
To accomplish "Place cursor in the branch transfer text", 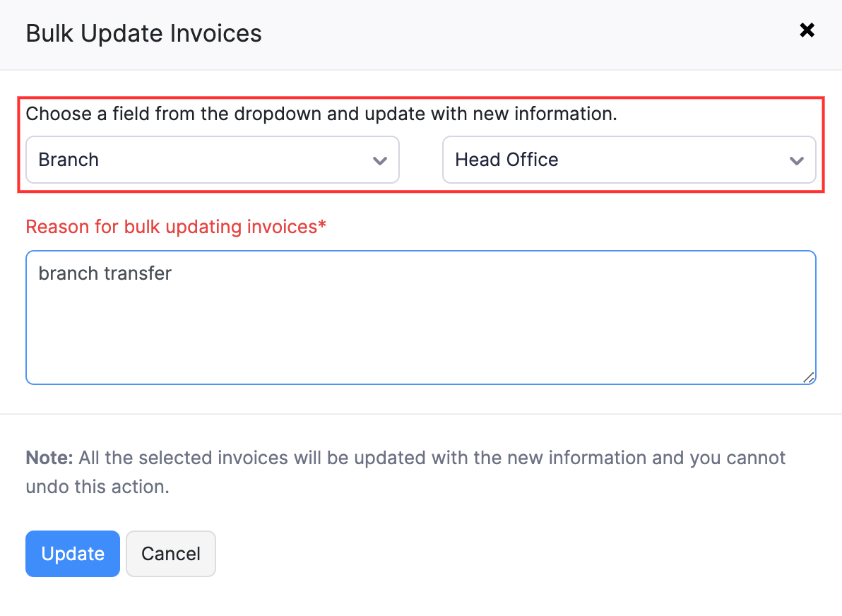I will pos(105,273).
